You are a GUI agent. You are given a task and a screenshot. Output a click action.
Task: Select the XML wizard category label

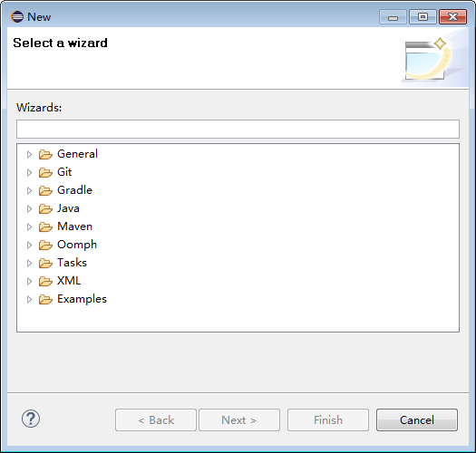69,281
